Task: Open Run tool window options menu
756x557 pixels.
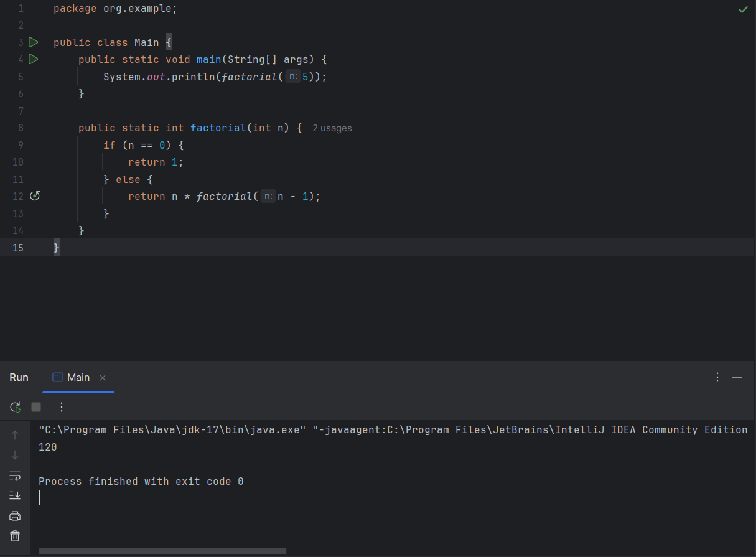Action: tap(717, 377)
